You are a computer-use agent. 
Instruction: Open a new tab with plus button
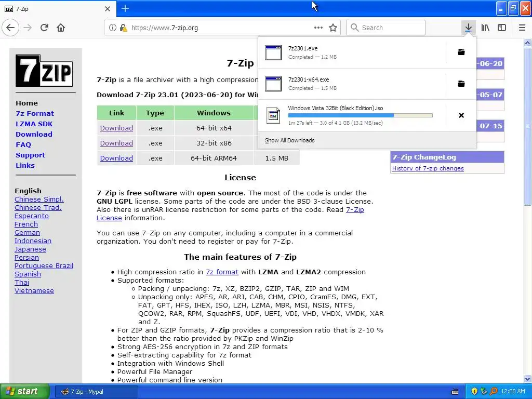pos(125,8)
